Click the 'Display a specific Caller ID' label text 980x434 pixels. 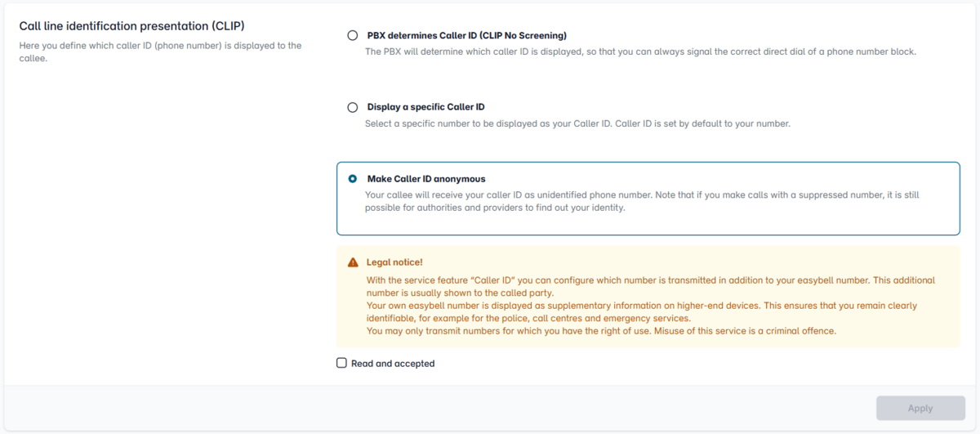coord(425,107)
